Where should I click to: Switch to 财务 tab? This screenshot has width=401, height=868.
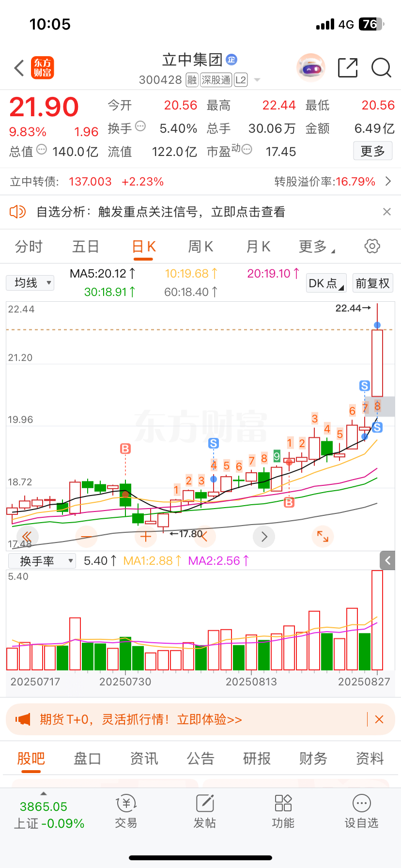[313, 759]
